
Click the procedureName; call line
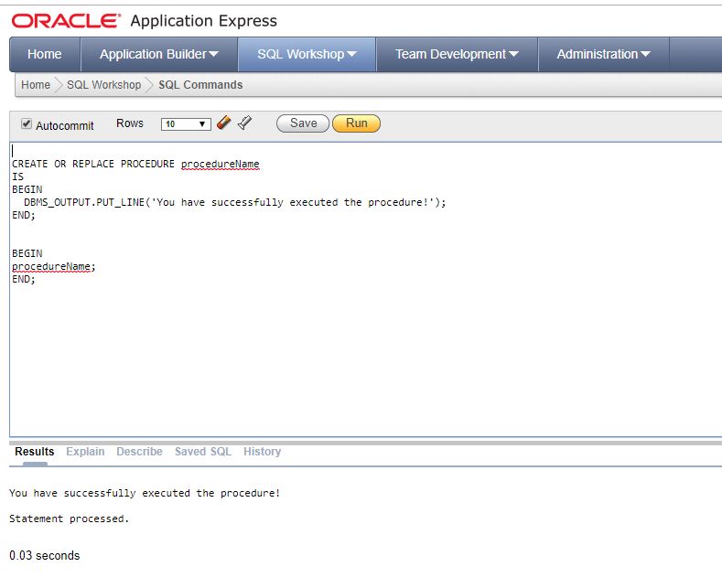coord(54,267)
